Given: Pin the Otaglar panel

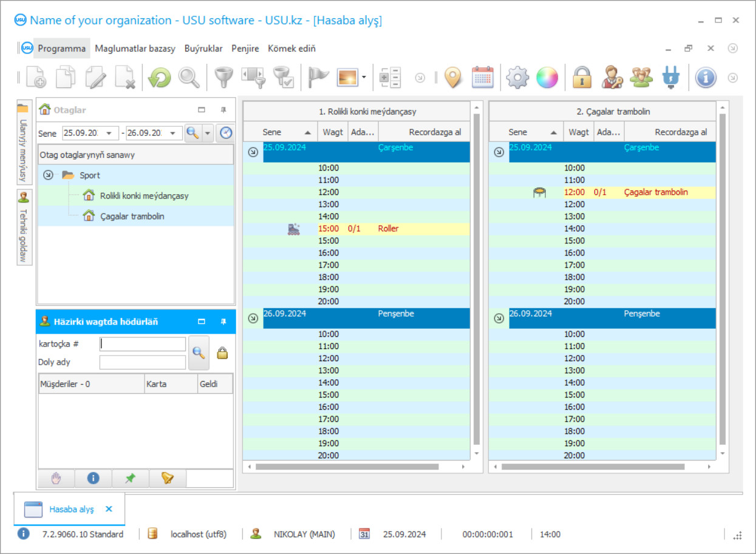Looking at the screenshot, I should tap(223, 110).
